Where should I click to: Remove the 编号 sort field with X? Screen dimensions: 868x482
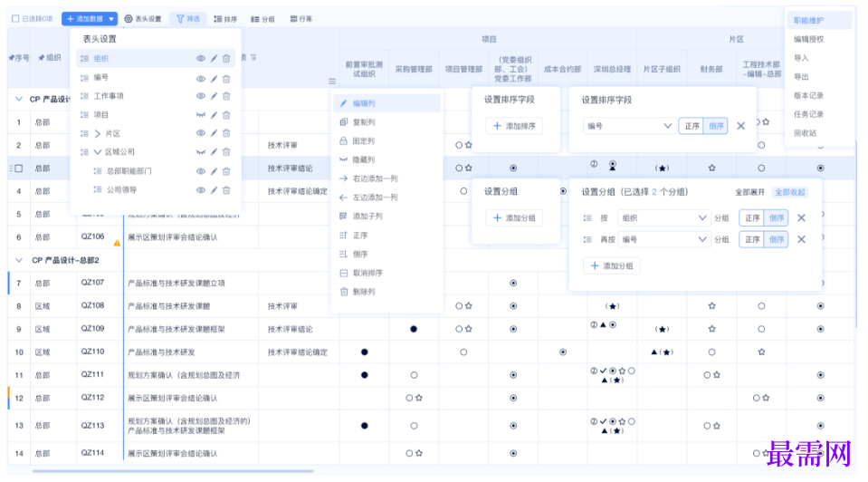(x=740, y=126)
